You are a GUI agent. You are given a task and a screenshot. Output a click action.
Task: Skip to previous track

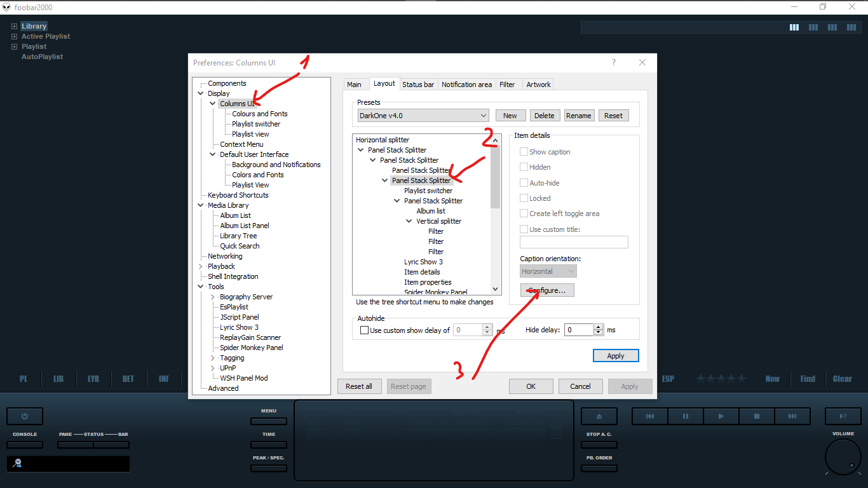(x=650, y=416)
